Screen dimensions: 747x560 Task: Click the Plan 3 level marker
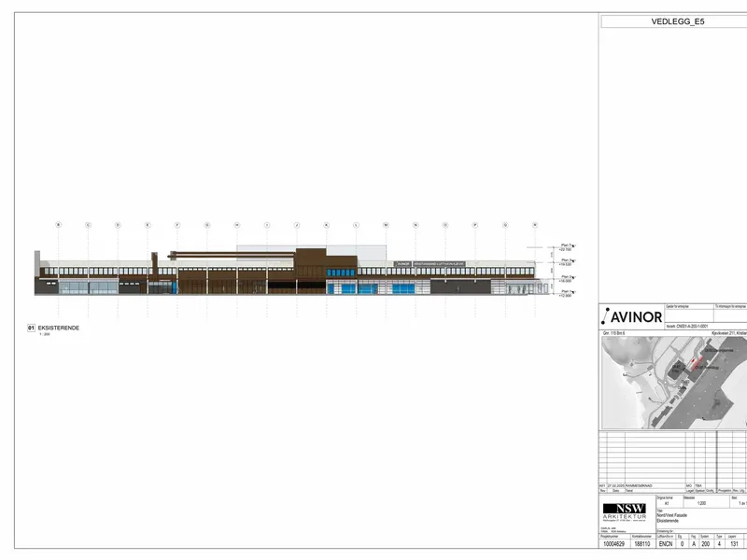tap(567, 262)
